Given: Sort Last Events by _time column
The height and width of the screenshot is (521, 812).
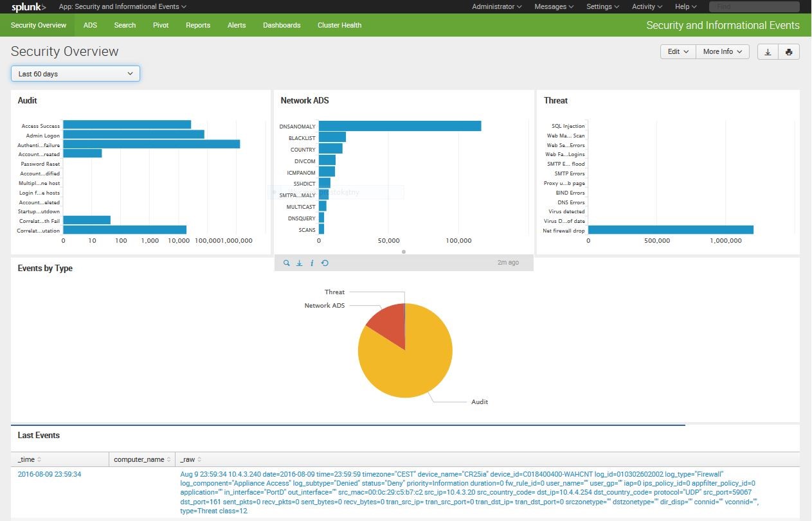Looking at the screenshot, I should 30,459.
